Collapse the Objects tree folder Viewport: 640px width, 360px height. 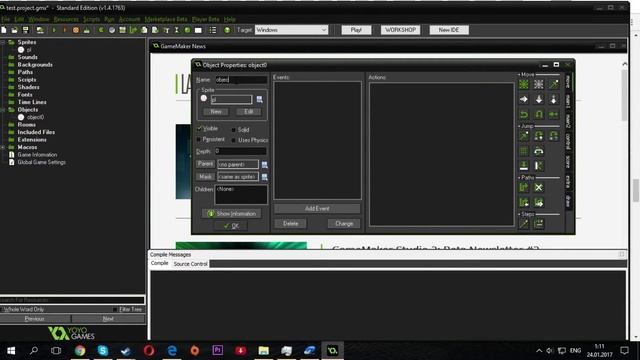point(3,109)
